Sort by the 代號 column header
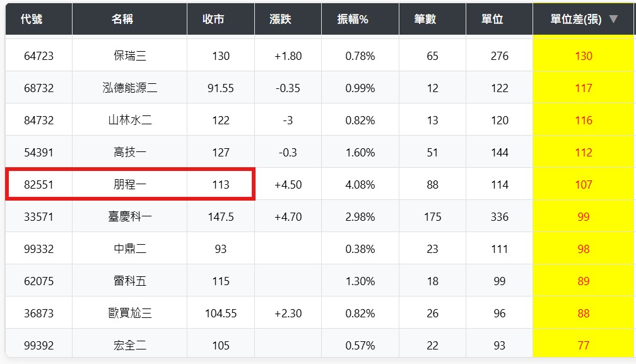The image size is (636, 364). (x=32, y=19)
